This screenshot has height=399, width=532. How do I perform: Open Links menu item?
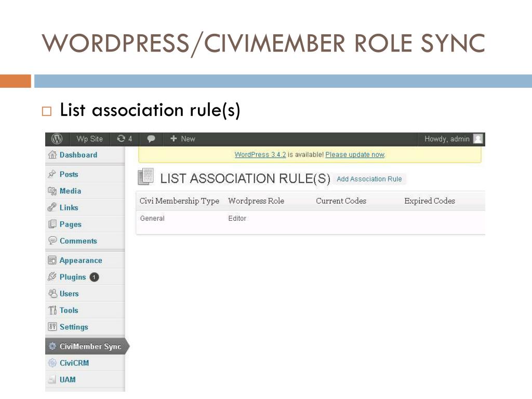[69, 208]
